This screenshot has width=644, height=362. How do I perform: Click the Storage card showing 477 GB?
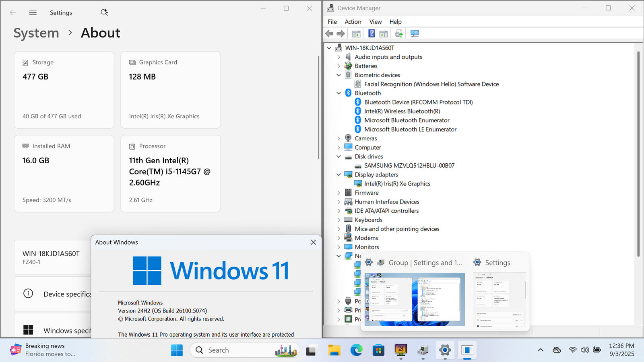64,90
